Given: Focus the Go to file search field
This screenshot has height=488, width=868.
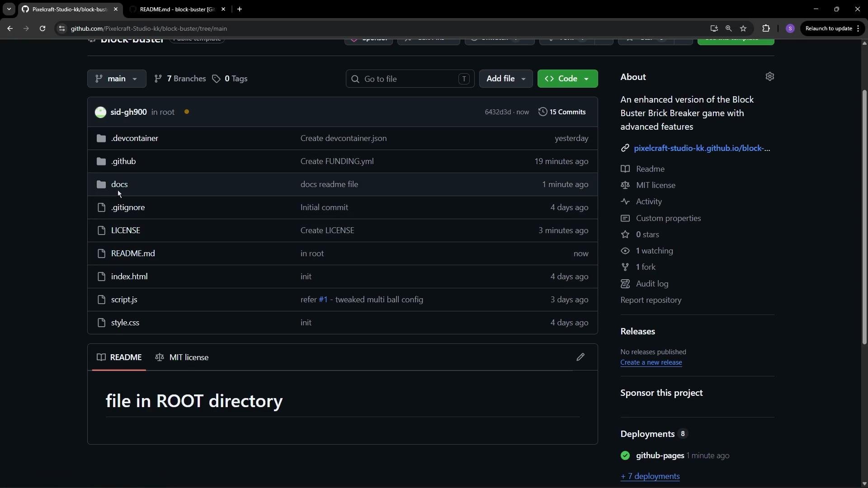Looking at the screenshot, I should pyautogui.click(x=410, y=79).
